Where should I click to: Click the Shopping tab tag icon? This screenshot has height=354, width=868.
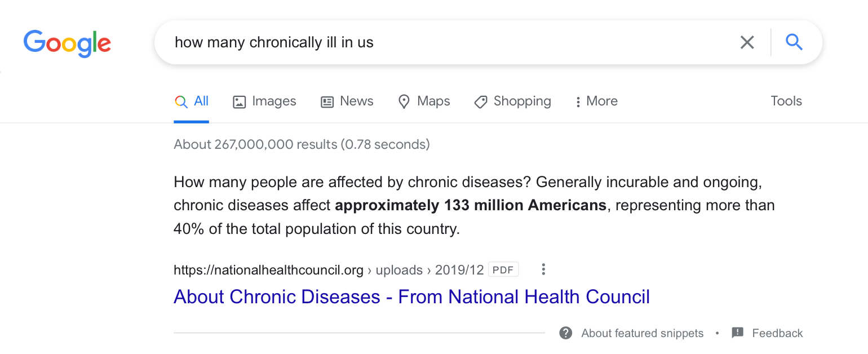pos(480,102)
